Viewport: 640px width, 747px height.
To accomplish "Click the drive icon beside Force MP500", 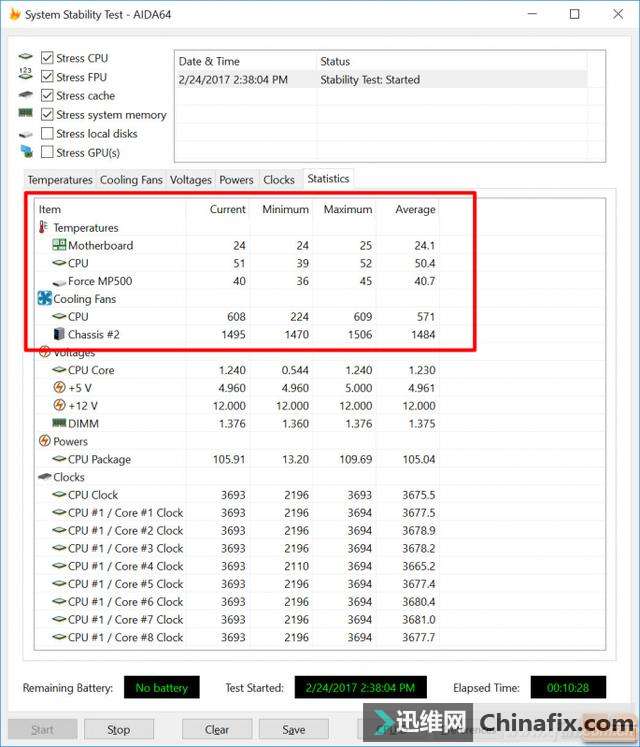I will tap(59, 283).
